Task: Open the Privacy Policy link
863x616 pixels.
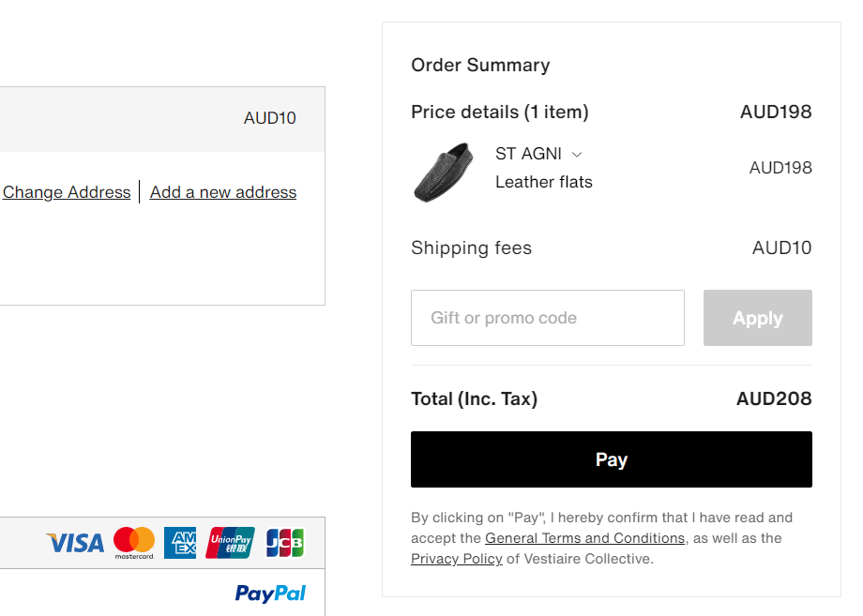Action: [x=456, y=559]
